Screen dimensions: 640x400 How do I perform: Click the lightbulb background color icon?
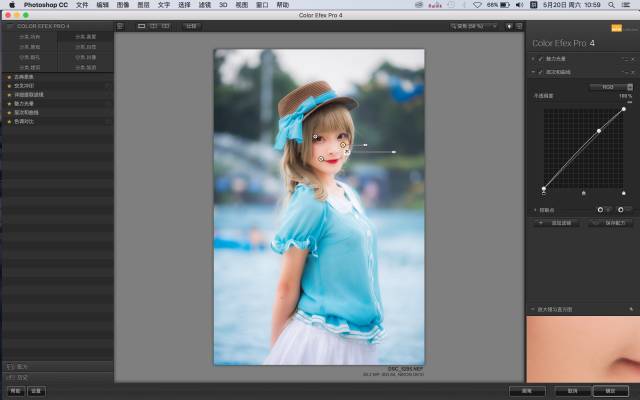(x=509, y=26)
